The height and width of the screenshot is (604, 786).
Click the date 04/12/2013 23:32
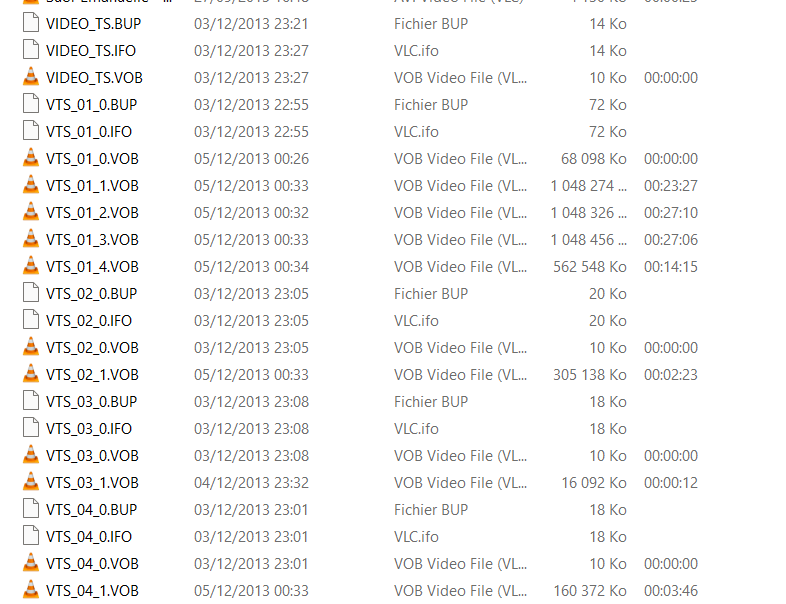(x=251, y=483)
